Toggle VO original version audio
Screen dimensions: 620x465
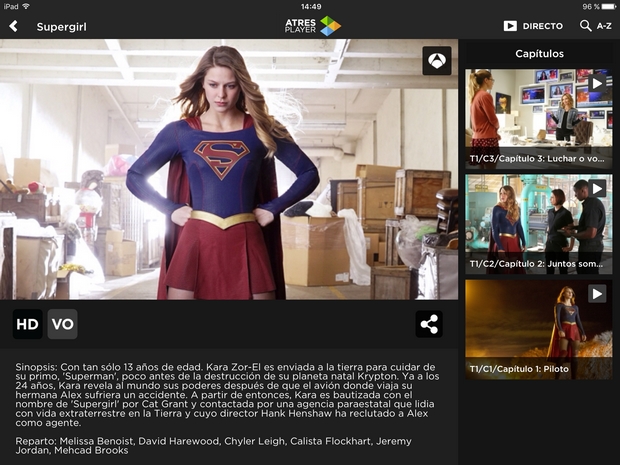(x=62, y=324)
